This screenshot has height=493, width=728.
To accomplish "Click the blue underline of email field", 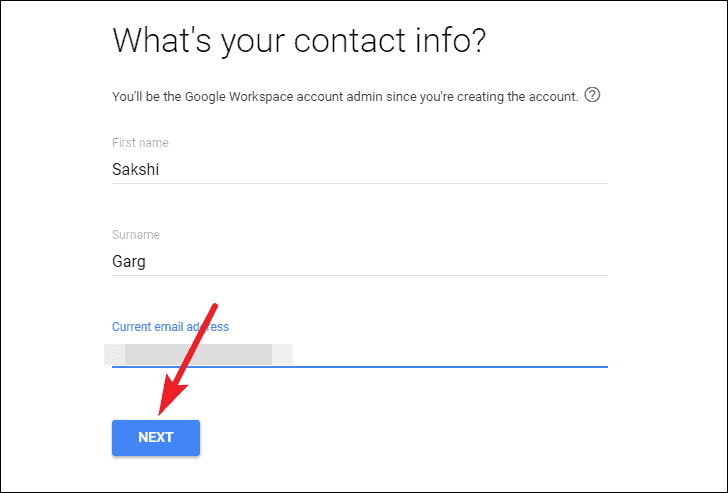I will point(360,367).
